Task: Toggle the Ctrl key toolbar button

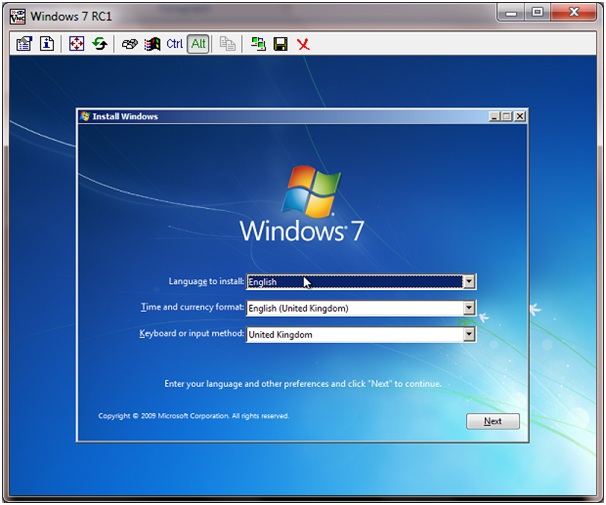Action: coord(175,44)
